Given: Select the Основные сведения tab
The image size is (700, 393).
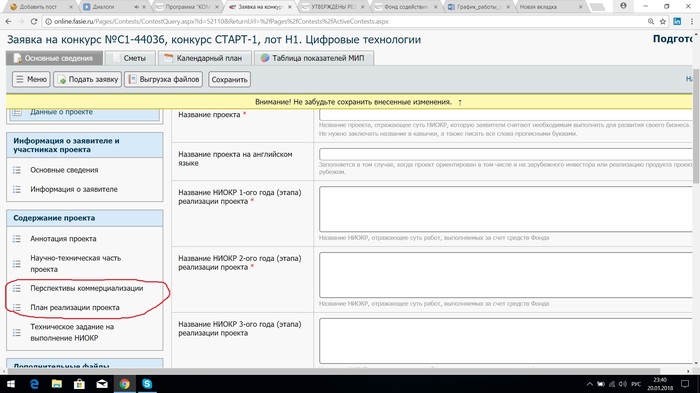Looking at the screenshot, I should pyautogui.click(x=54, y=58).
